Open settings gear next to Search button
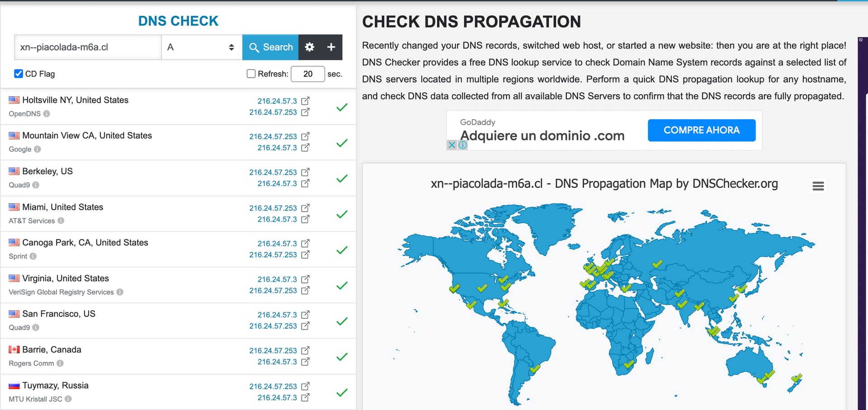Viewport: 868px width, 410px height. click(310, 47)
